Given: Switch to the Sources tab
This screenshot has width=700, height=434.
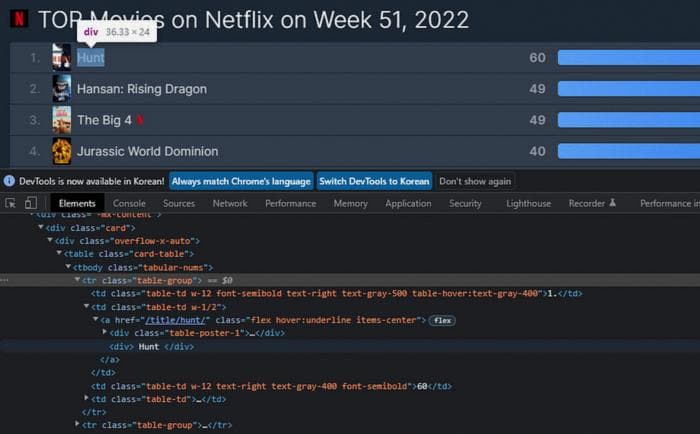Looking at the screenshot, I should pos(179,204).
